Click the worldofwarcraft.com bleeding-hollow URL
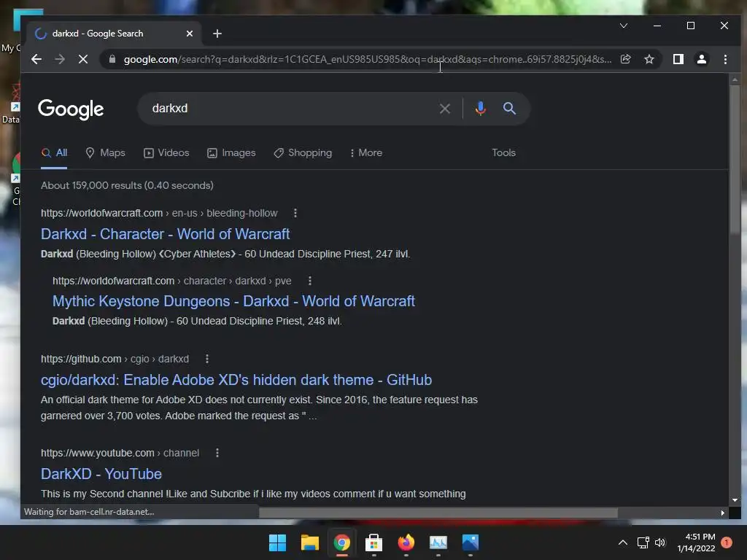 tap(159, 213)
